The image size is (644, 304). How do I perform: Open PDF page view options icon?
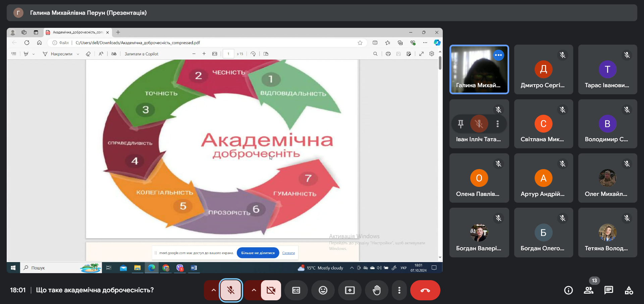tap(266, 54)
